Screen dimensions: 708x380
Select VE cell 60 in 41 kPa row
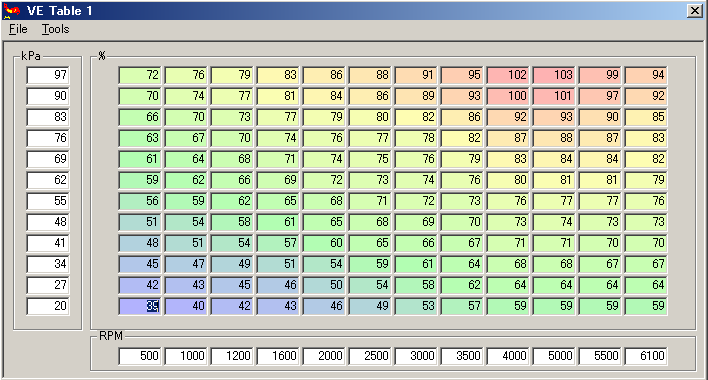coord(324,243)
